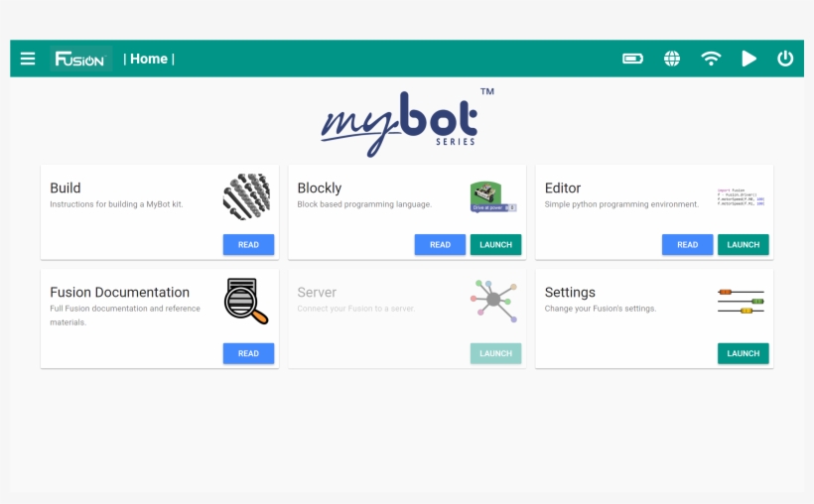
Task: Read the Fusion Documentation
Action: (x=248, y=353)
